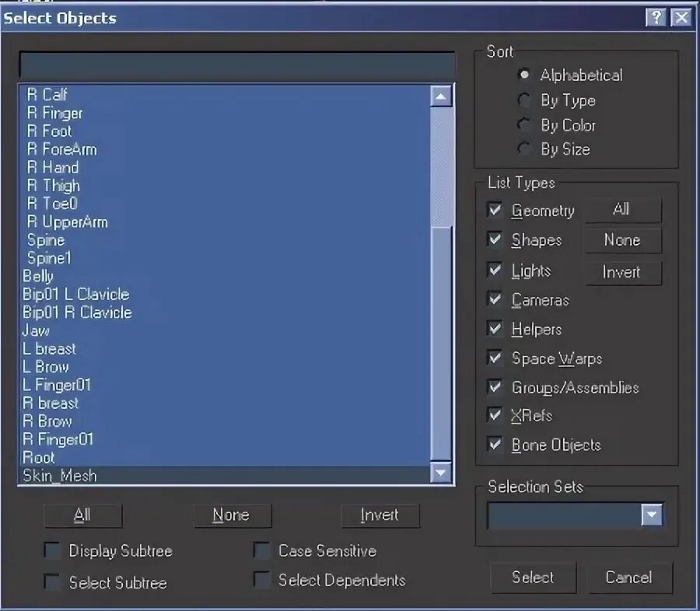Select Belly in the list
Image resolution: width=700 pixels, height=611 pixels.
(x=225, y=276)
